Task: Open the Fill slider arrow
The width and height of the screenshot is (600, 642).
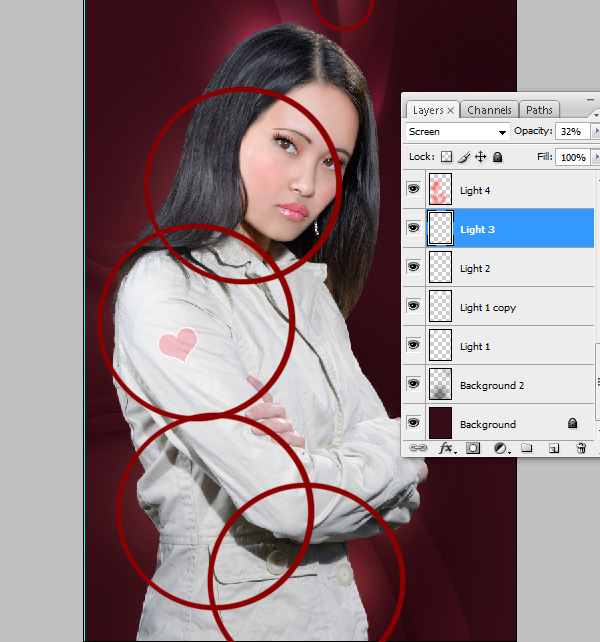Action: click(x=596, y=157)
